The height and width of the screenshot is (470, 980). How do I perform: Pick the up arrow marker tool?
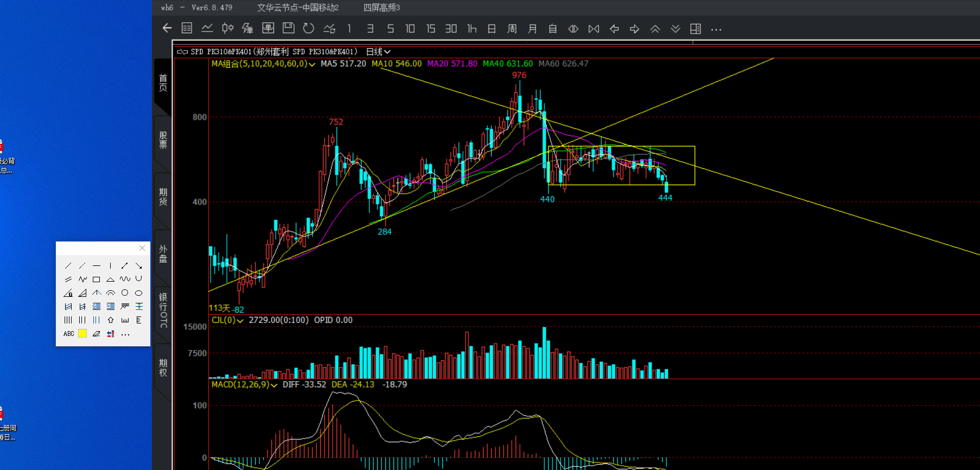[x=110, y=320]
